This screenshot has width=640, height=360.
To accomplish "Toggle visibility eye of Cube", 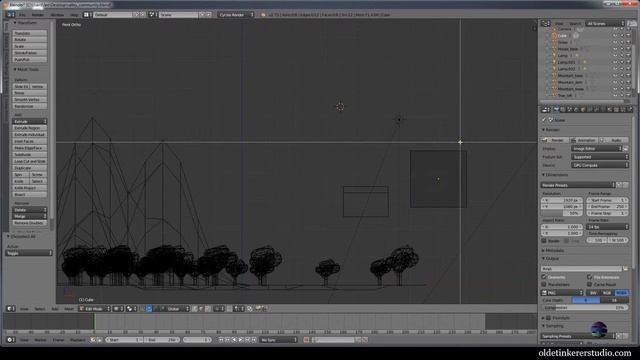I will [x=615, y=36].
